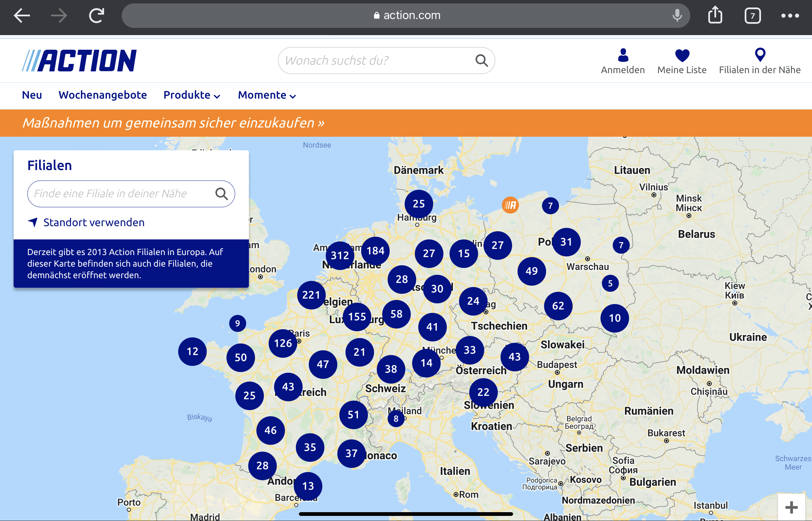This screenshot has height=521, width=812.
Task: Open the share sheet icon
Action: click(x=715, y=15)
